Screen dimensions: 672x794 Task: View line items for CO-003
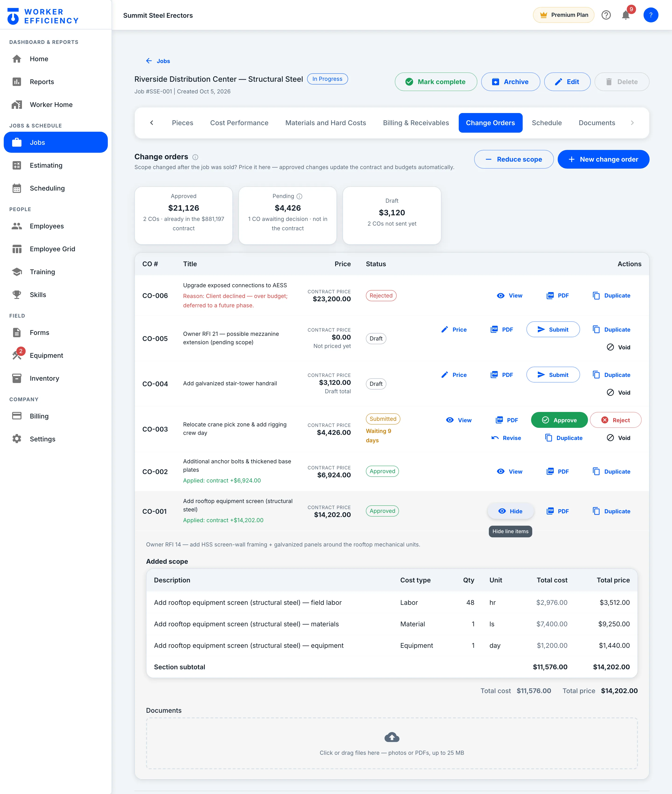pyautogui.click(x=459, y=420)
